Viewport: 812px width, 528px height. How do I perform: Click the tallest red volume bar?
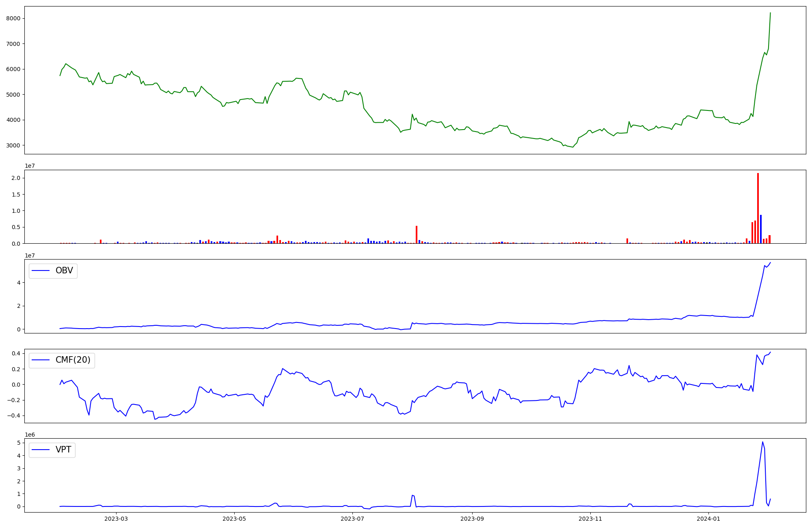[758, 208]
